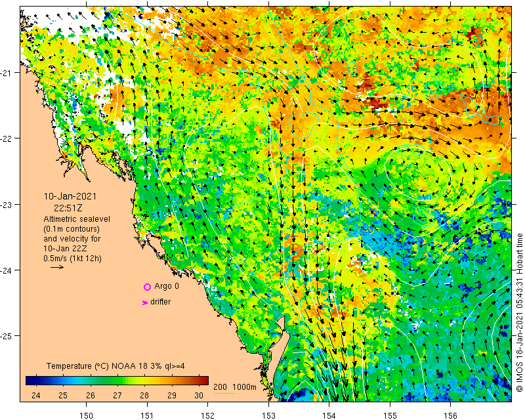Click the colour bar tick label "29"

(x=172, y=396)
